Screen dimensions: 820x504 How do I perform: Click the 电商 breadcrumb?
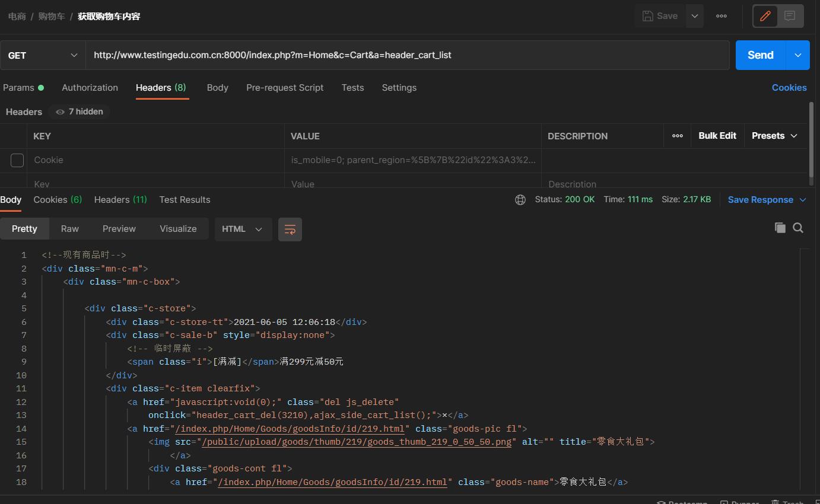tap(17, 17)
